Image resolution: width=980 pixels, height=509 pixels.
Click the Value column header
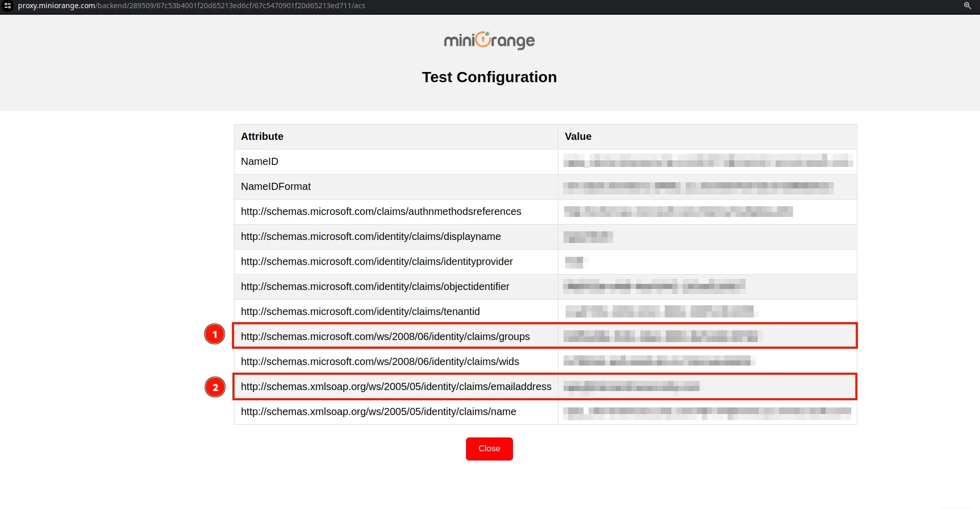click(x=577, y=136)
